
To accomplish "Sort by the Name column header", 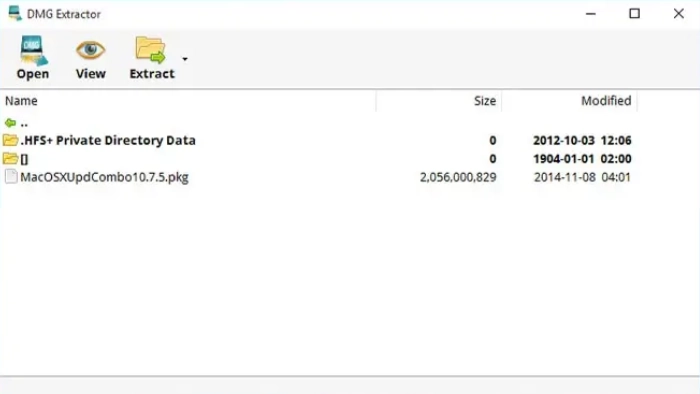I will point(188,101).
